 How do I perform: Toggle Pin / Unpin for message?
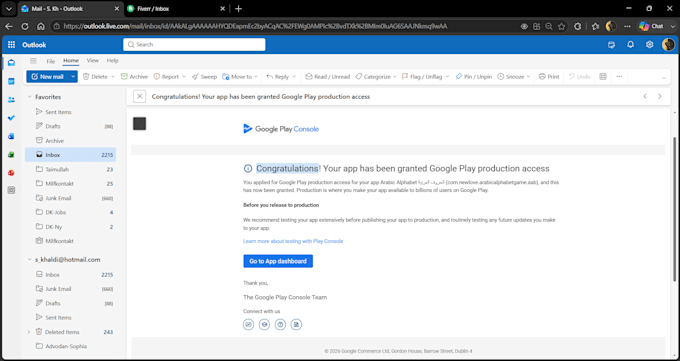pos(473,76)
